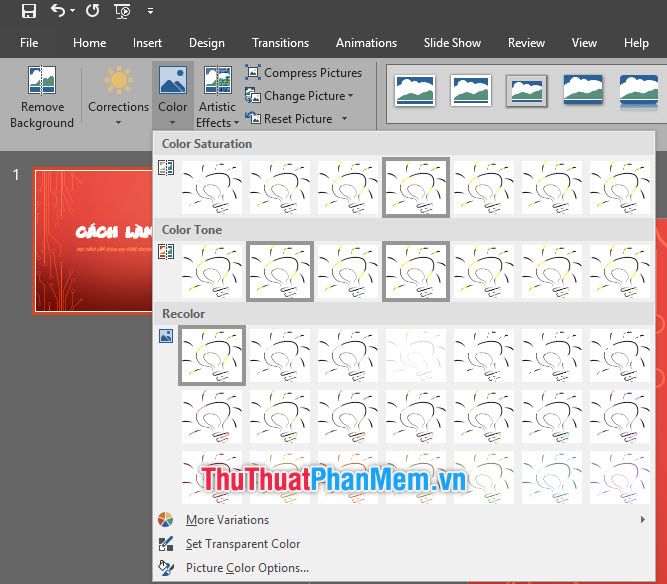667x584 pixels.
Task: Select the first Color Saturation preset
Action: [x=212, y=187]
